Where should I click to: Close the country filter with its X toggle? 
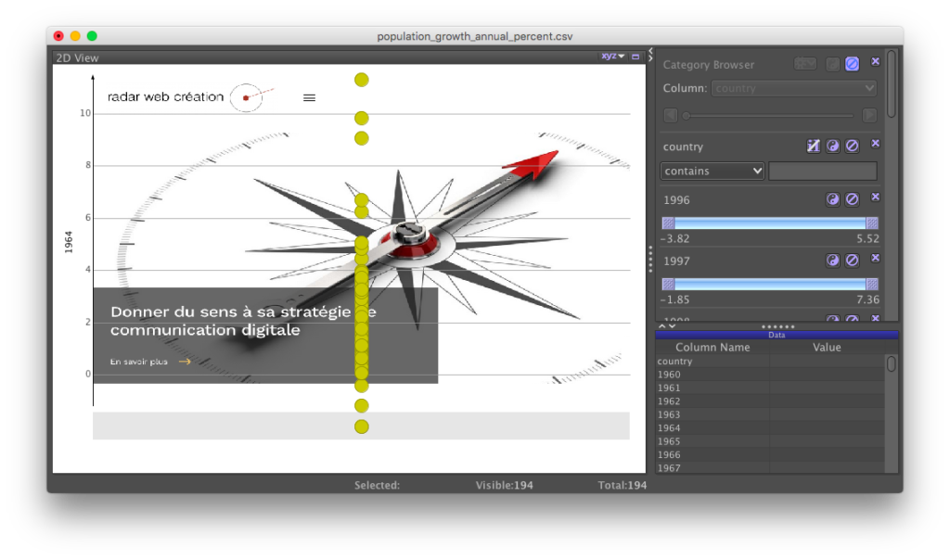point(876,146)
